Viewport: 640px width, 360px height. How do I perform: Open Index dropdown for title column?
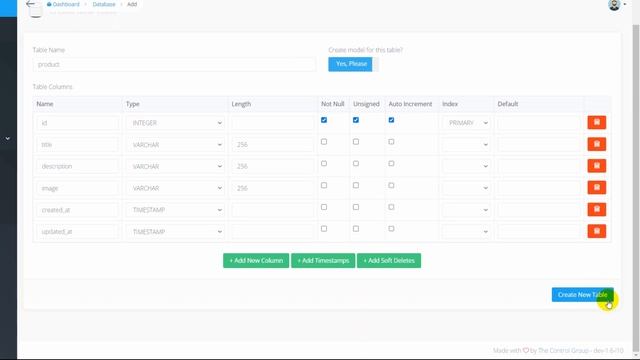click(466, 144)
